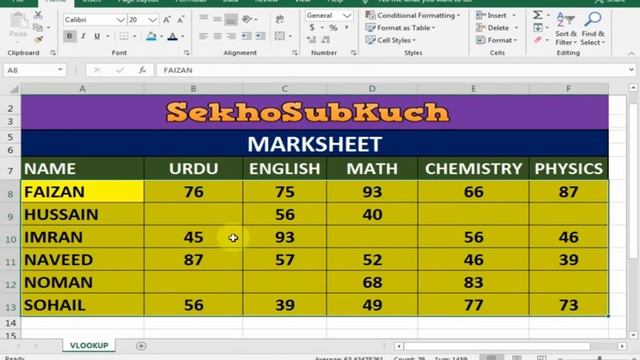Click the Increase Decimal icon

pyautogui.click(x=311, y=40)
